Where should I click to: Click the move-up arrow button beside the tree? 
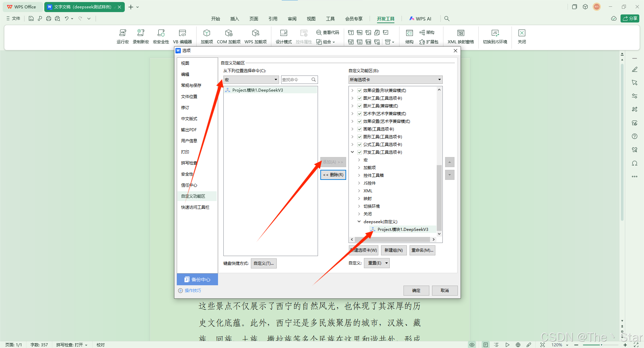(450, 162)
